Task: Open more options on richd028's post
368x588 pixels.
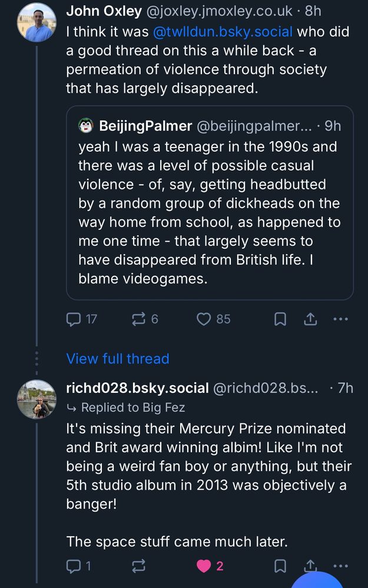Action: point(341,565)
